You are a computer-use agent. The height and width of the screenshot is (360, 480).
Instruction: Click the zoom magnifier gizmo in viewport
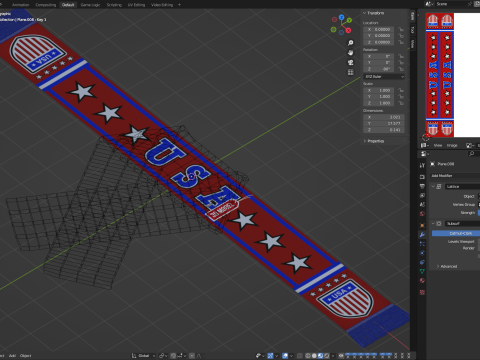coord(351,43)
